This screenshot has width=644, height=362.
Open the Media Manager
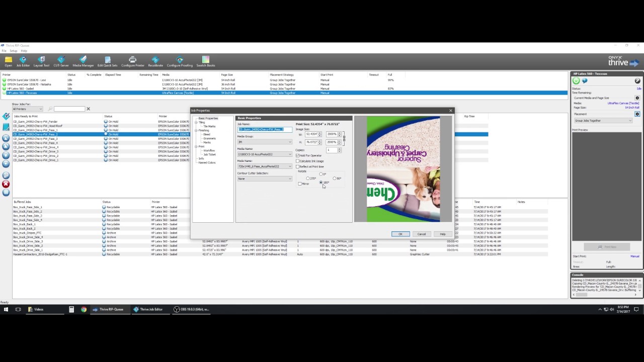83,61
